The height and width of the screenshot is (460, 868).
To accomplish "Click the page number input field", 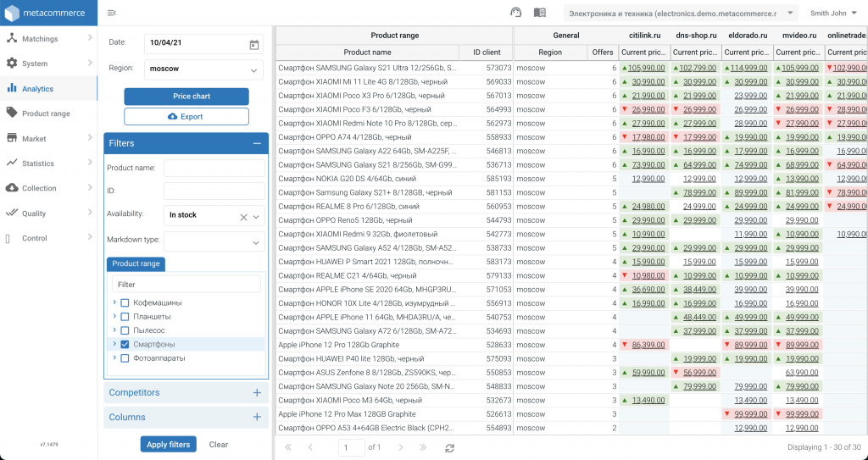I will [x=352, y=447].
